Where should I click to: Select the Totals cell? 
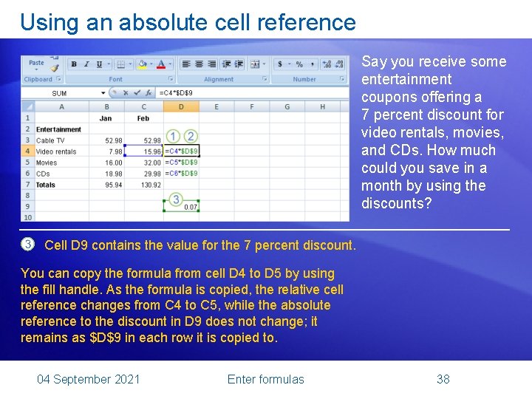click(62, 185)
